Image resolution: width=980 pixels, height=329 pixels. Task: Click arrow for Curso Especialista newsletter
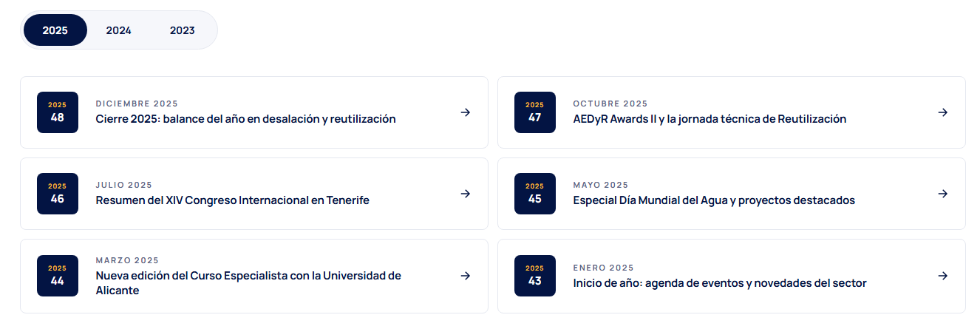click(465, 276)
